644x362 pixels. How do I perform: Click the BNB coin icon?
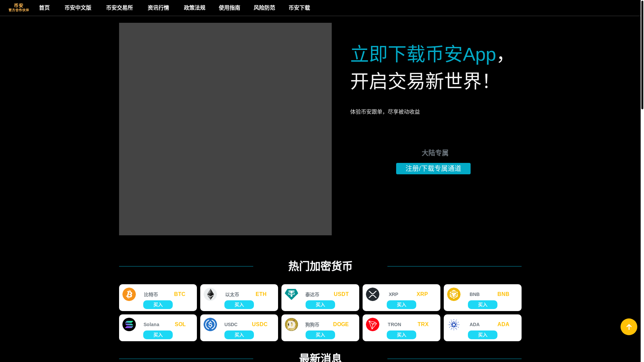(454, 294)
